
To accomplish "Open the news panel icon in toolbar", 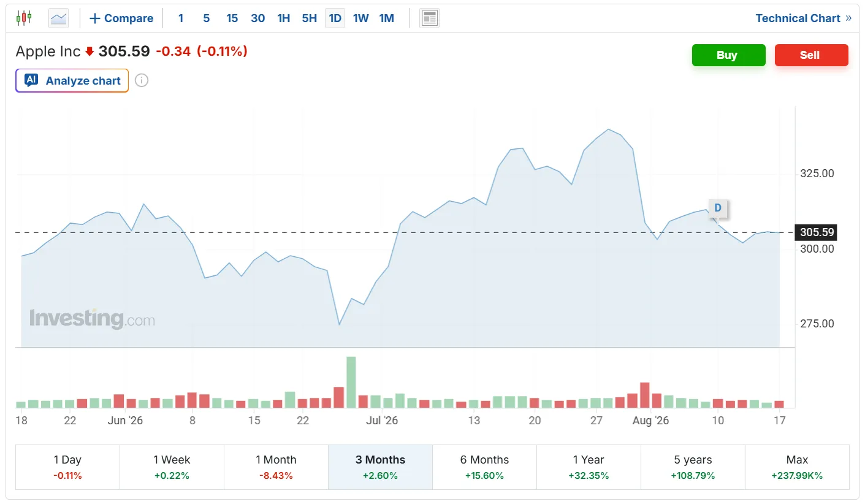I will point(429,18).
